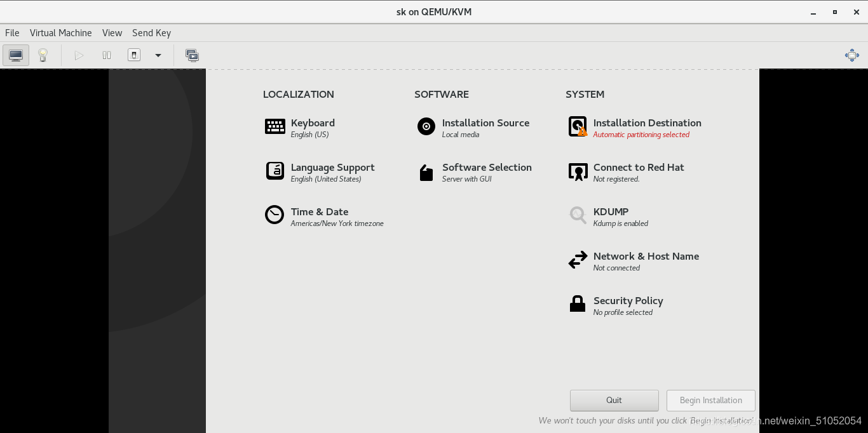This screenshot has height=433, width=868.
Task: Click the 'English (US)' keyboard text
Action: coord(310,135)
